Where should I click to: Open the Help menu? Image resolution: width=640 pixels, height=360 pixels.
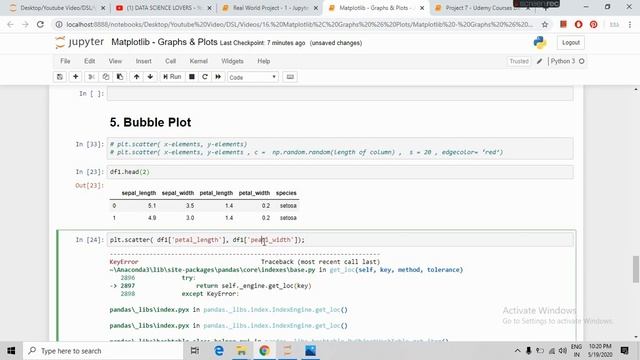(264, 61)
